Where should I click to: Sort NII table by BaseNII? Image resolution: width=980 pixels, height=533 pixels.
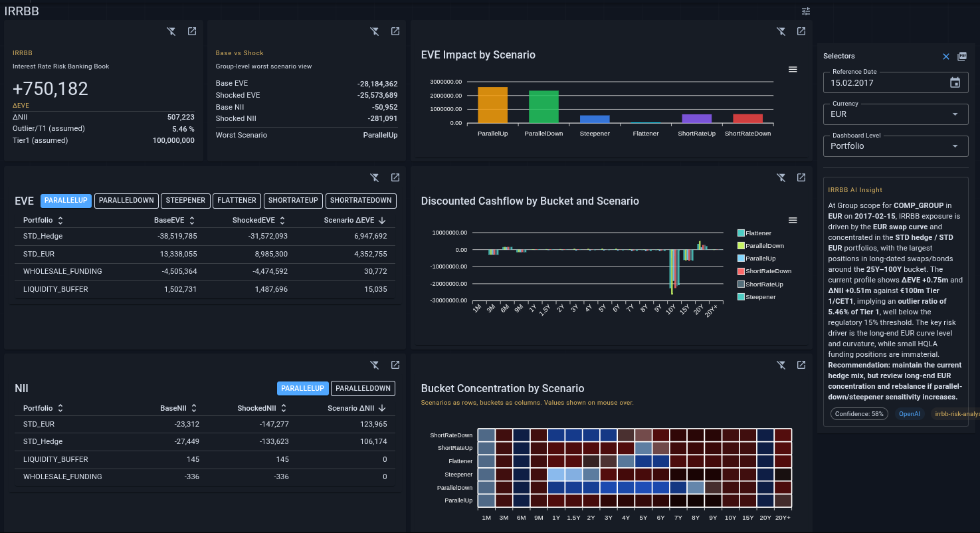click(x=179, y=408)
